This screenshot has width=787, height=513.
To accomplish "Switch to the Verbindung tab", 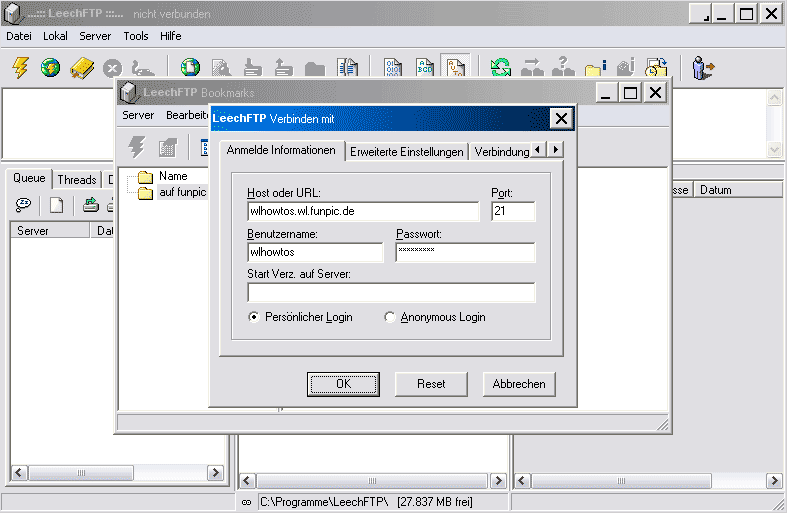I will click(501, 152).
